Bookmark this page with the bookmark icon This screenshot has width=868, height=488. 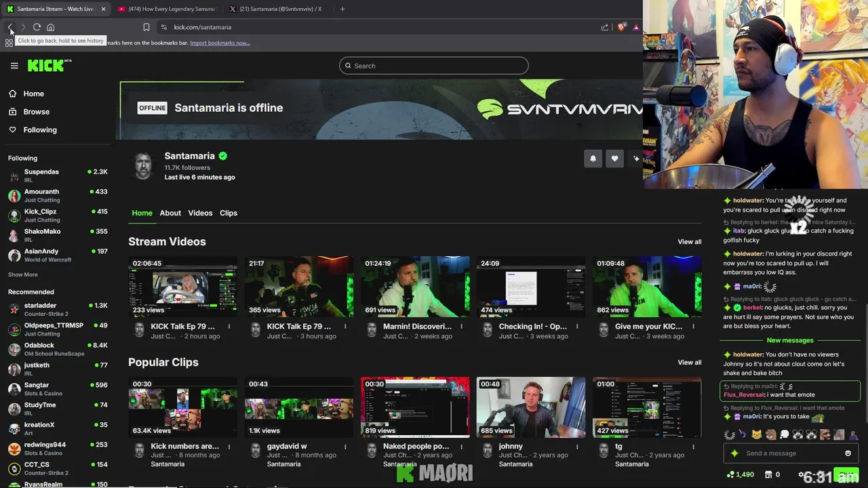click(146, 27)
